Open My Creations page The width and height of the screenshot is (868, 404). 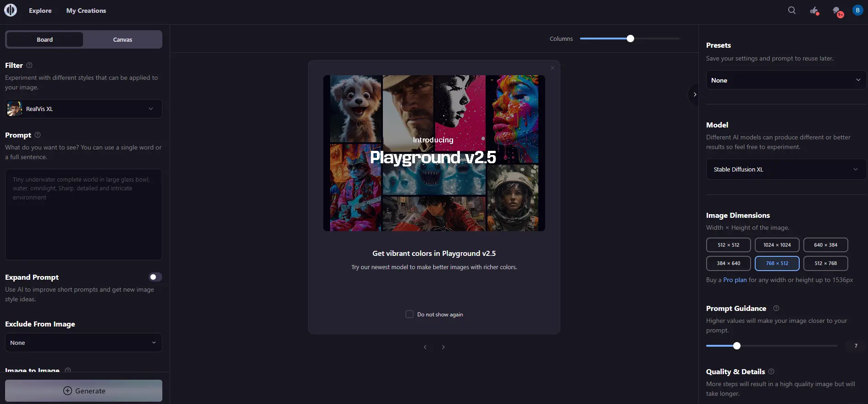(86, 11)
